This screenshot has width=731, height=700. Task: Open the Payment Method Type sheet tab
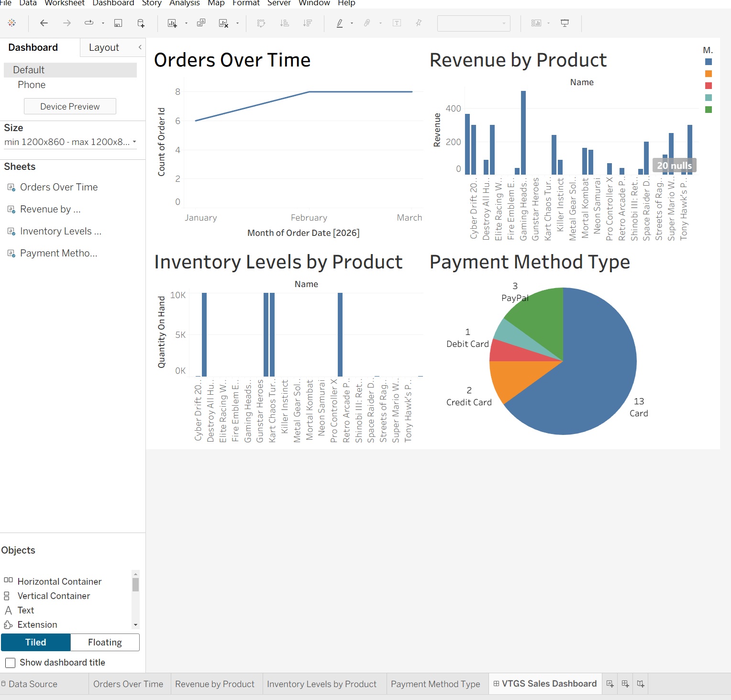435,684
